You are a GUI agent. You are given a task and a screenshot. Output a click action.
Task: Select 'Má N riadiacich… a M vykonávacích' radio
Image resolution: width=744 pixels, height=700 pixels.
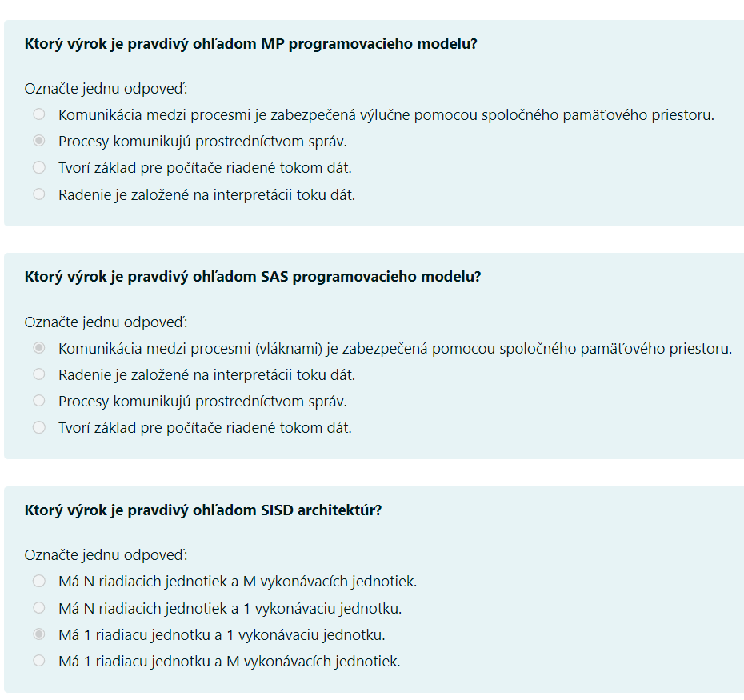click(39, 581)
